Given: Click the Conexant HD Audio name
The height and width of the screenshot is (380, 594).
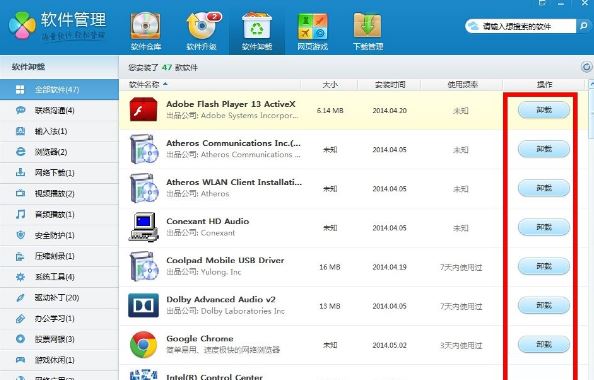Looking at the screenshot, I should (x=208, y=221).
